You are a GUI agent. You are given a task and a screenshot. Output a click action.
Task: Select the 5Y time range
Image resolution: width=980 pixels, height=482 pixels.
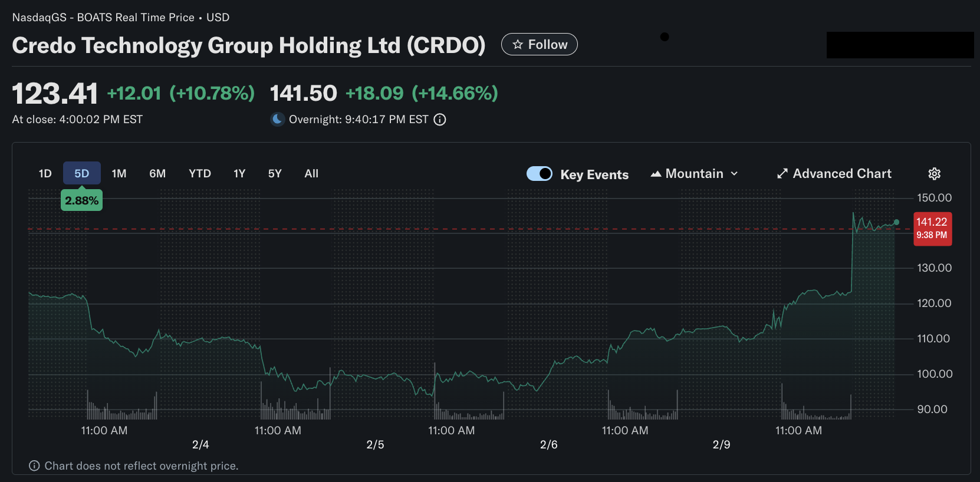[275, 174]
